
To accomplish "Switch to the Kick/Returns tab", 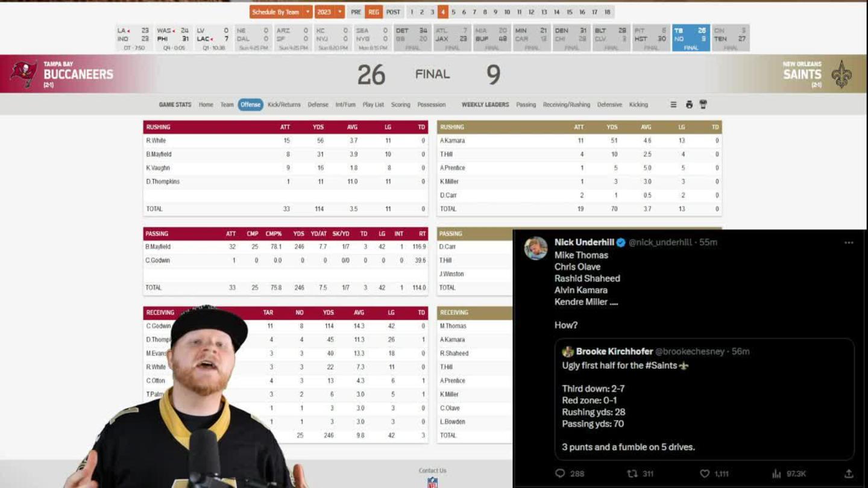I will tap(284, 105).
